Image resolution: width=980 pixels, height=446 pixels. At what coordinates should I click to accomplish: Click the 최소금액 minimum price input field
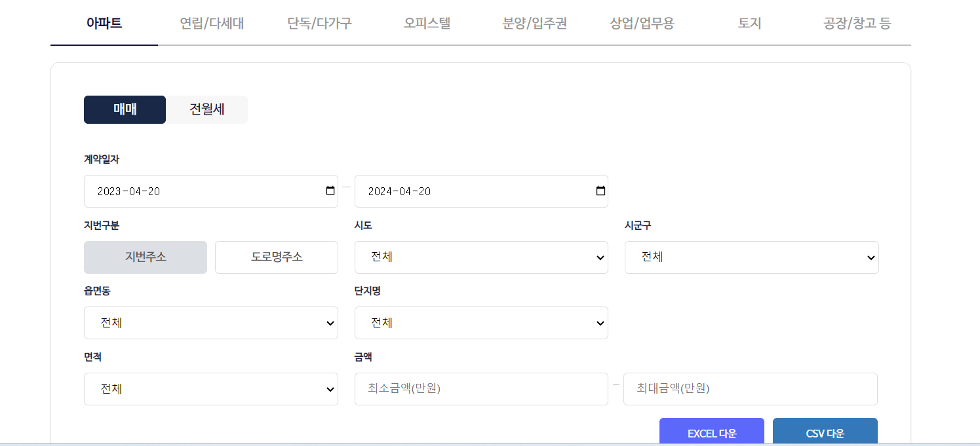click(481, 388)
